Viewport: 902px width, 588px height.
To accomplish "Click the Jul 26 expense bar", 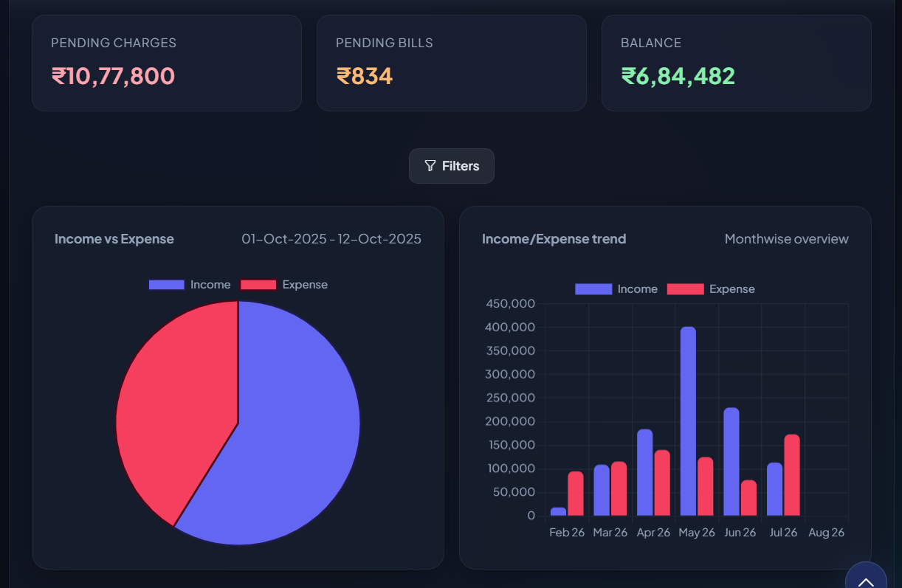I will pos(792,475).
